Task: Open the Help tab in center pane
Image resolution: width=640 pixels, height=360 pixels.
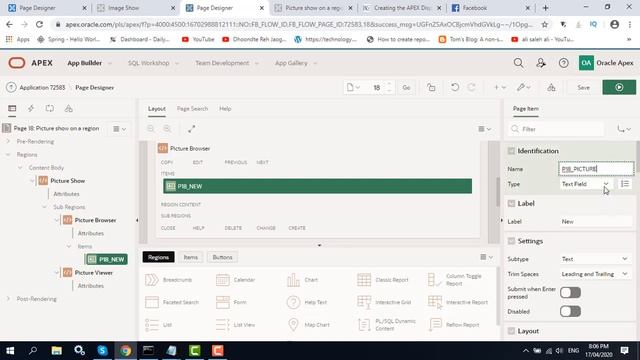Action: (x=225, y=109)
